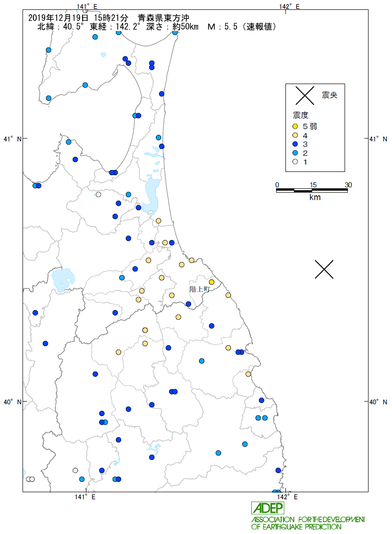
Task: Click the km scale unit label
Action: tap(315, 197)
